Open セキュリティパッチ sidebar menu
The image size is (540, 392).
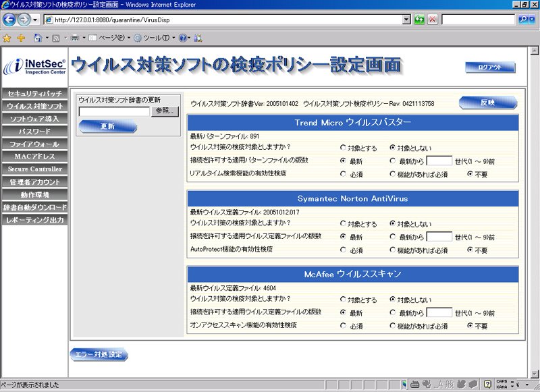click(x=34, y=94)
